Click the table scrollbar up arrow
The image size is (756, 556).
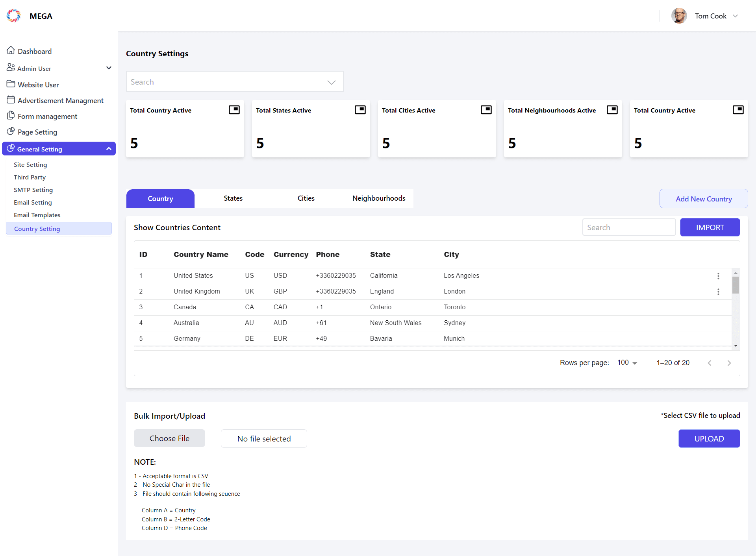point(736,273)
